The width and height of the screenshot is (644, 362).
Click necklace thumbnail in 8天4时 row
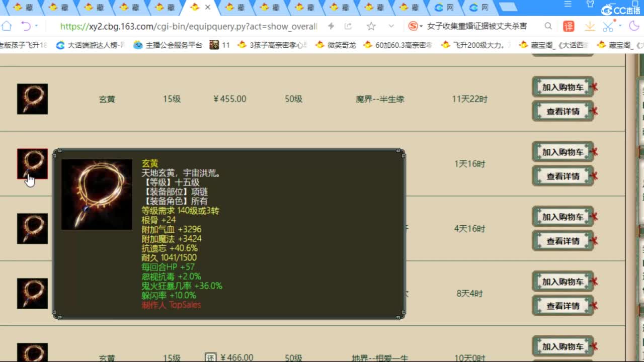[32, 294]
